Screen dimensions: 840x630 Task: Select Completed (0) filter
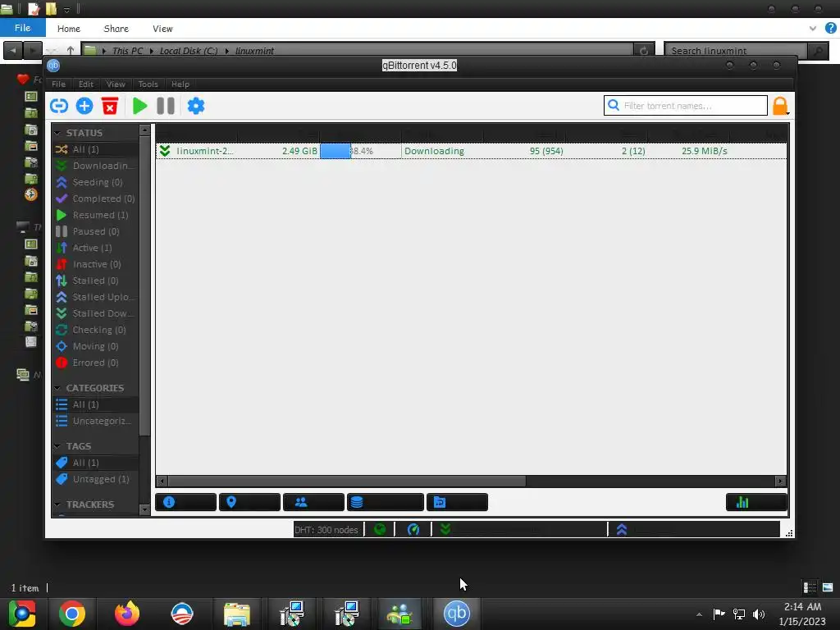[x=95, y=199]
